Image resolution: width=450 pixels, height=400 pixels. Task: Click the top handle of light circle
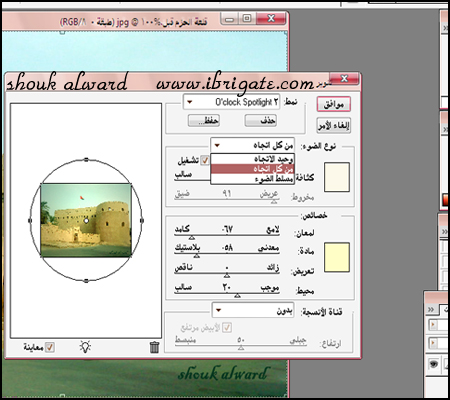tap(86, 160)
